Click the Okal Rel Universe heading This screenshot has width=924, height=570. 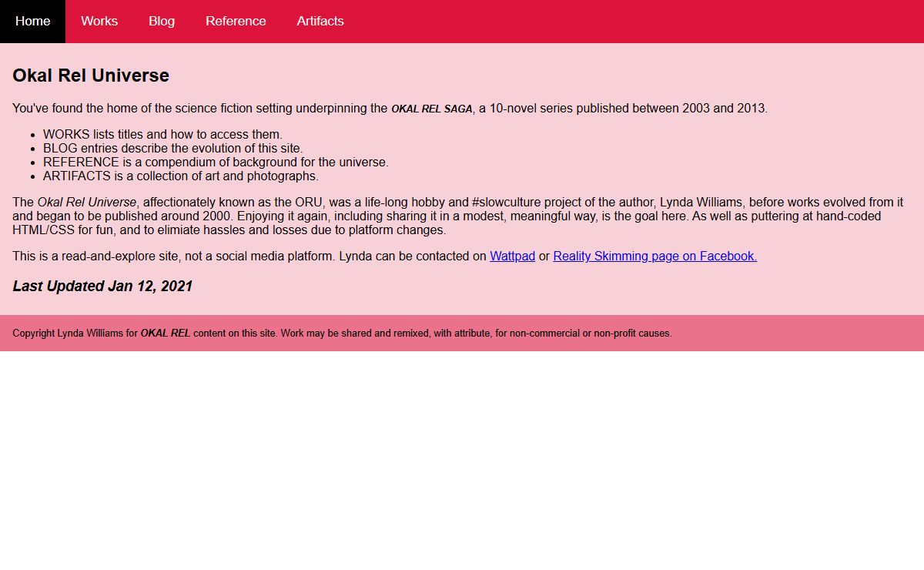[x=91, y=75]
